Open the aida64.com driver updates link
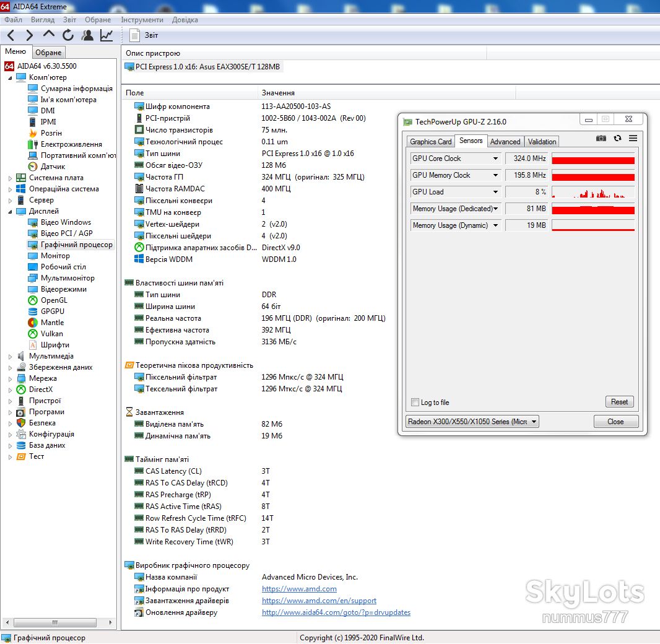660x644 pixels. click(336, 612)
